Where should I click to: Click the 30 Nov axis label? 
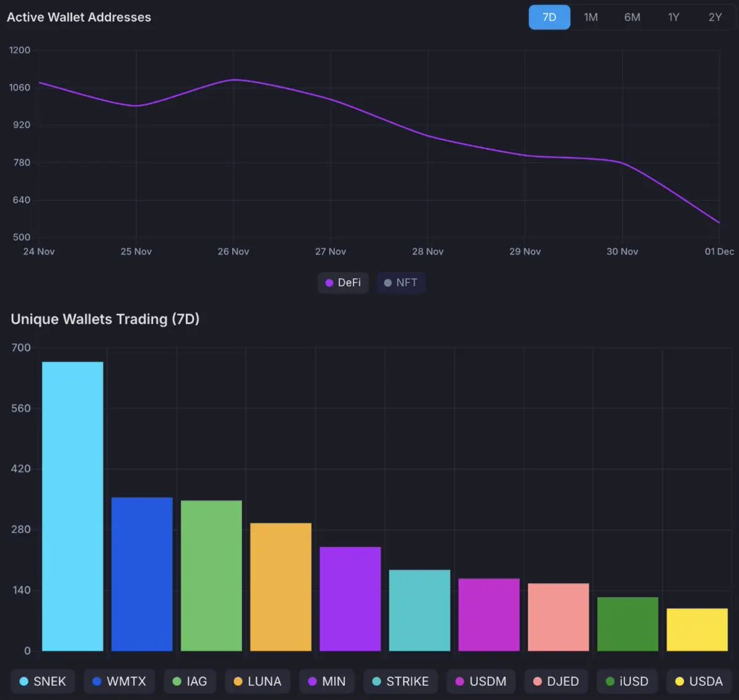click(622, 251)
